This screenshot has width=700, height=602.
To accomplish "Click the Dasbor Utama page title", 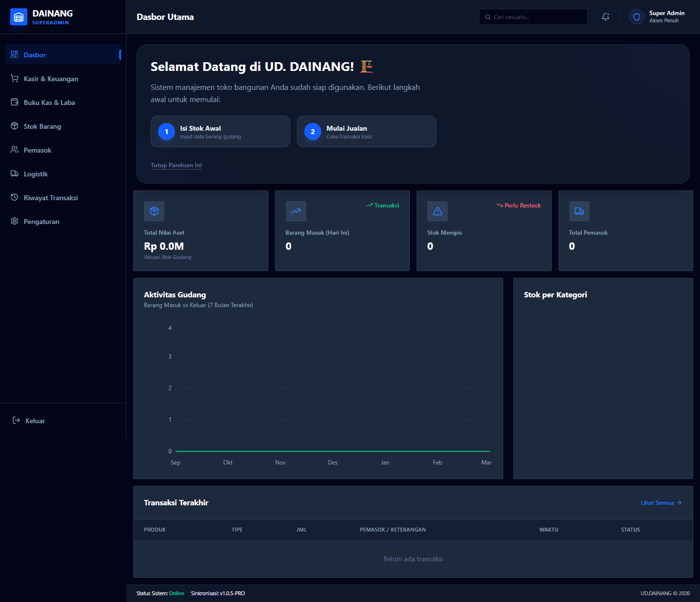I will coord(165,17).
